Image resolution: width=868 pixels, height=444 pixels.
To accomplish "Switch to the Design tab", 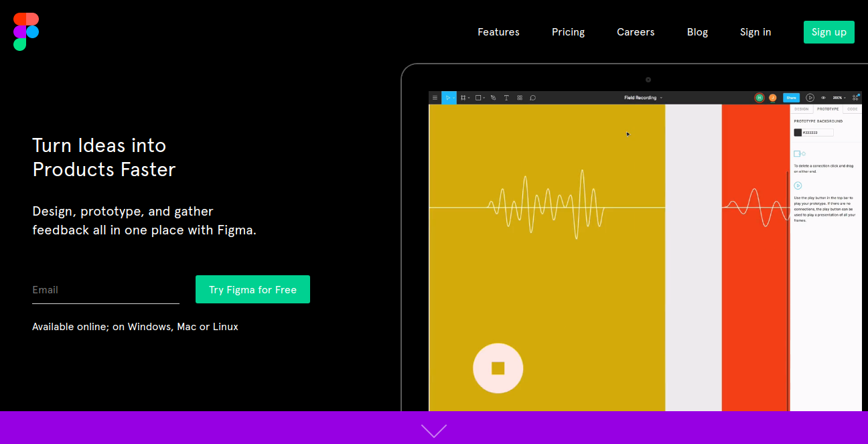I will click(x=802, y=109).
